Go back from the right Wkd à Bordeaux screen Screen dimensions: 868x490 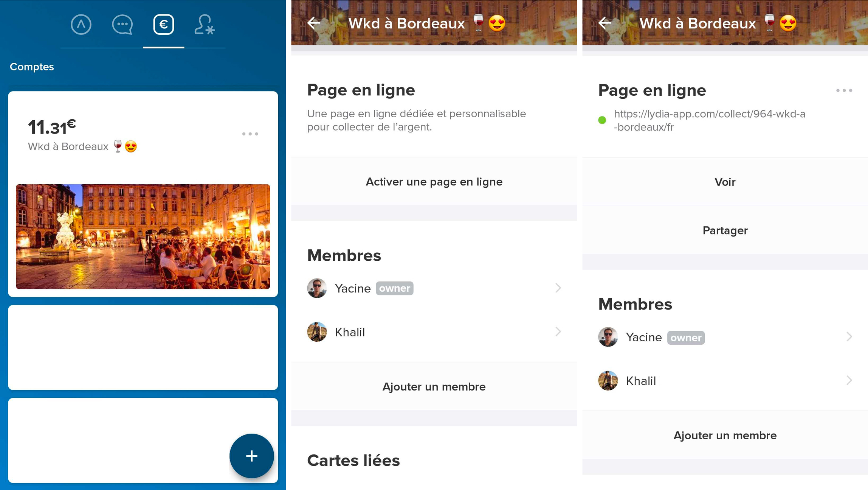tap(604, 23)
